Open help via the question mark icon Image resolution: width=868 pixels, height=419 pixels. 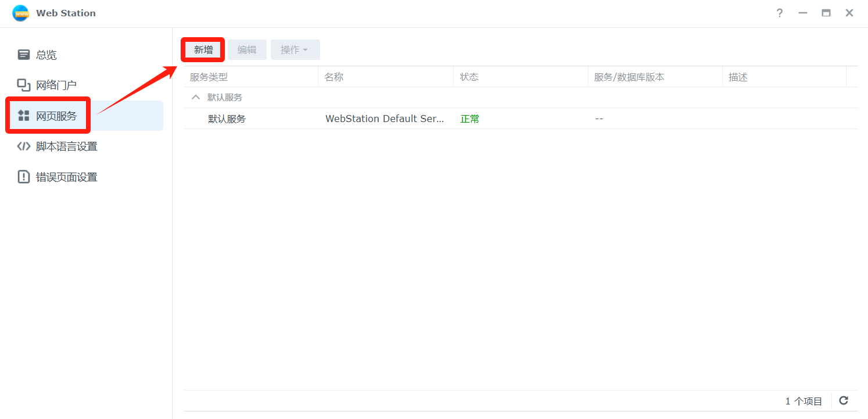(780, 13)
